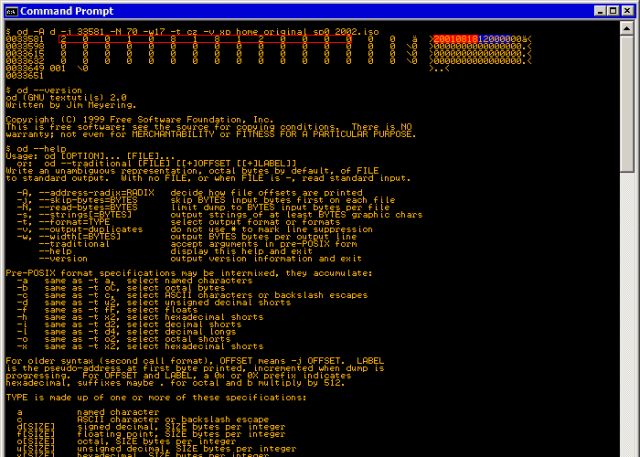Screen dimensions: 640x457
Task: Click the '--traditional' option description line
Action: 198,244
